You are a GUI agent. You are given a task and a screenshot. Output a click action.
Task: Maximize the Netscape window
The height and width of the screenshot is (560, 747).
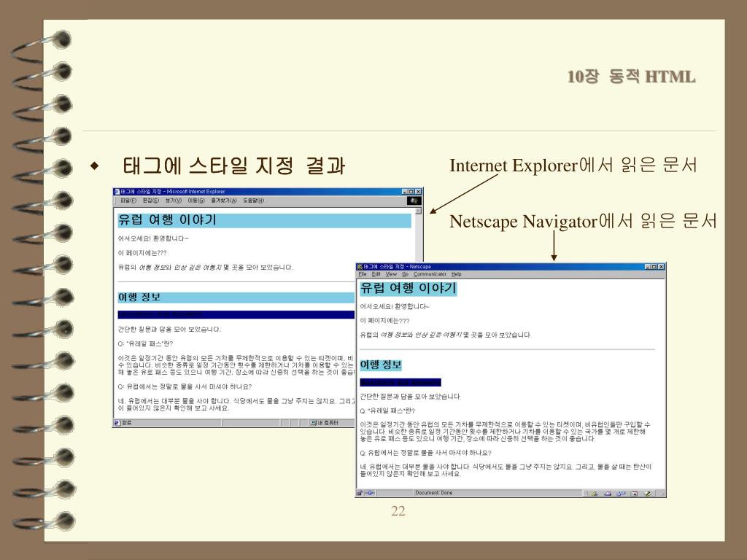coord(654,267)
